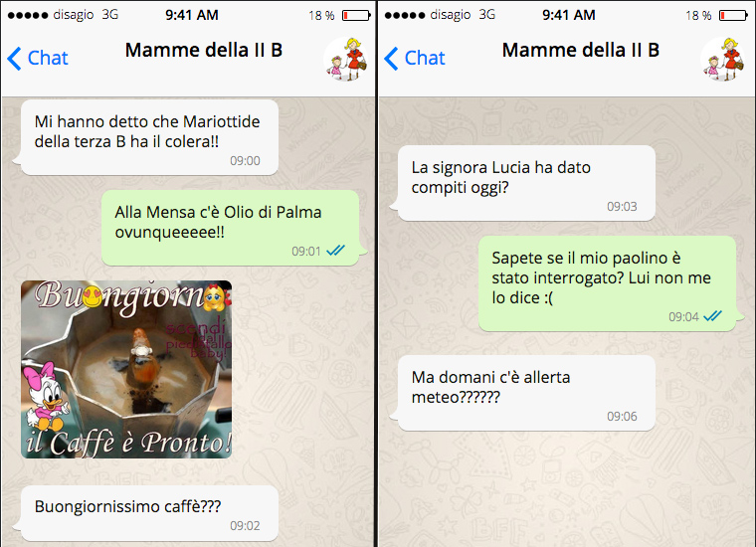The height and width of the screenshot is (547, 756).
Task: Select the Olio di Palma message bubble
Action: point(233,228)
